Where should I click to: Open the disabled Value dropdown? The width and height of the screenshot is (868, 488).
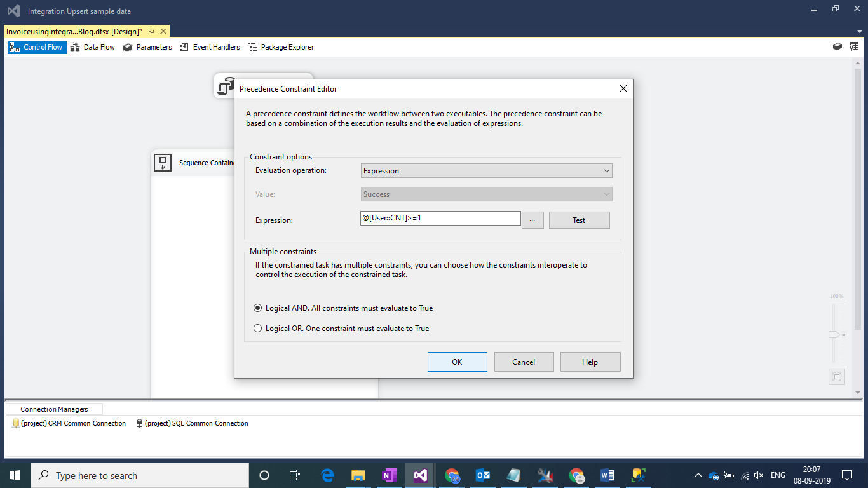click(x=487, y=194)
